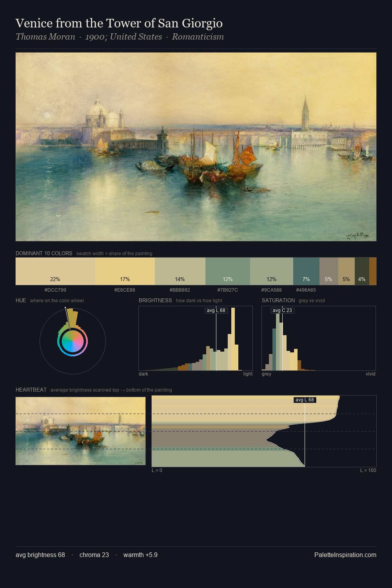
Task: Click the 'vivid' saturation axis label
Action: click(370, 374)
